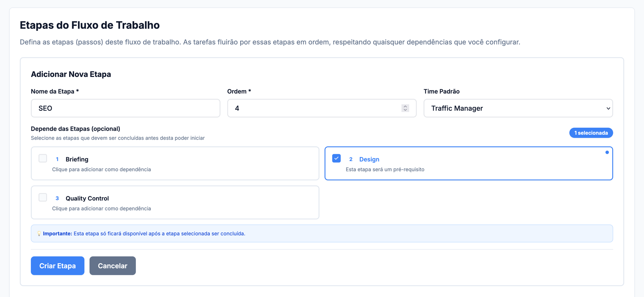Viewport: 644px width, 297px height.
Task: Click the Criar Etapa button
Action: coord(58,266)
